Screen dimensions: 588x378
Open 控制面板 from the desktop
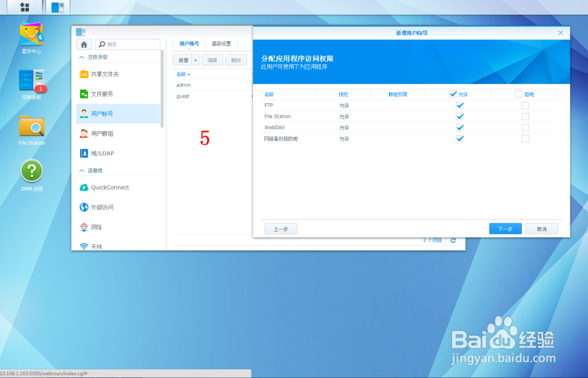coord(31,81)
